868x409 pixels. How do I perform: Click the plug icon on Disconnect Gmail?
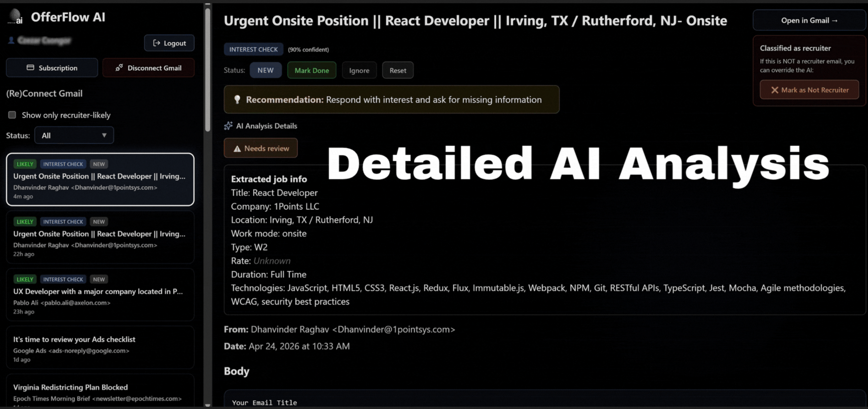(119, 68)
